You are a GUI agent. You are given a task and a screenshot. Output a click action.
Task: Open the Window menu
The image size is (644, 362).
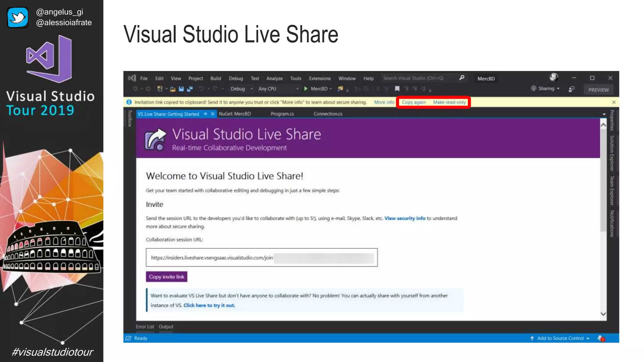point(347,78)
